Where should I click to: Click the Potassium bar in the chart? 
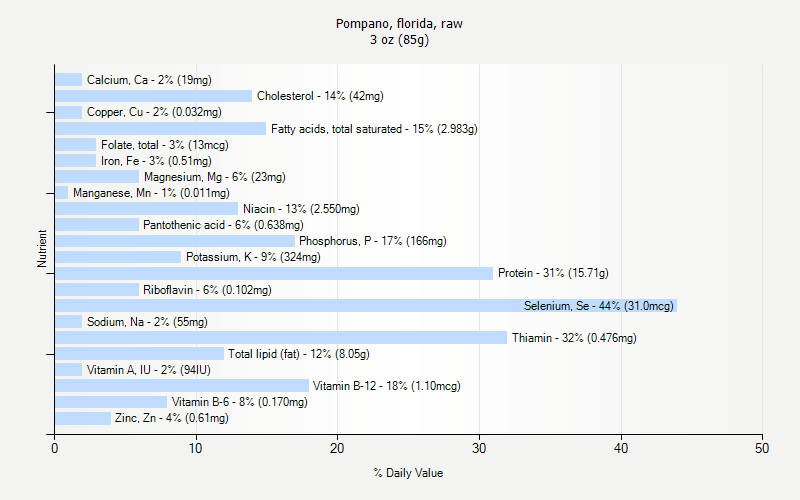pyautogui.click(x=118, y=257)
